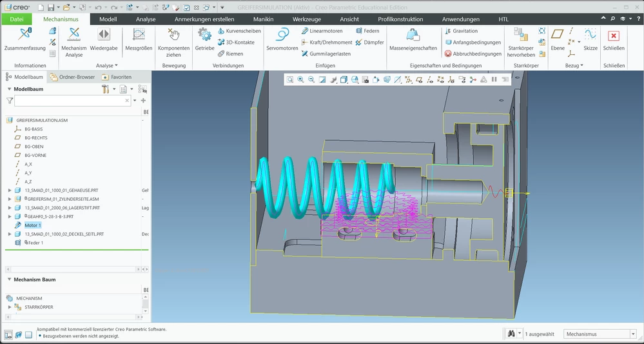Open the HTL tab
644x344 pixels.
point(503,19)
